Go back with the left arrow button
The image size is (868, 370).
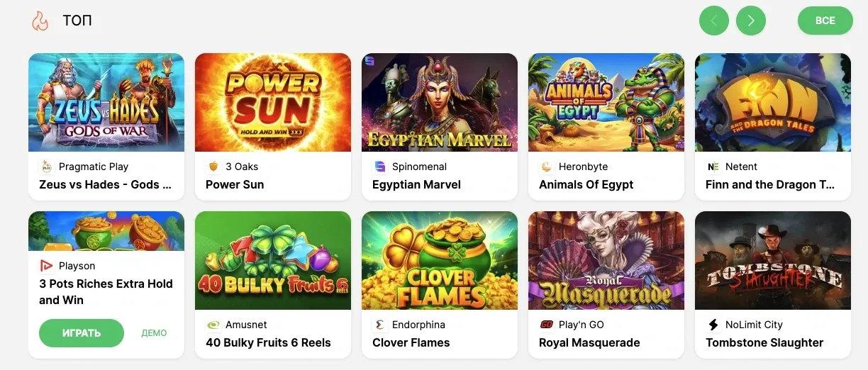[x=714, y=21]
